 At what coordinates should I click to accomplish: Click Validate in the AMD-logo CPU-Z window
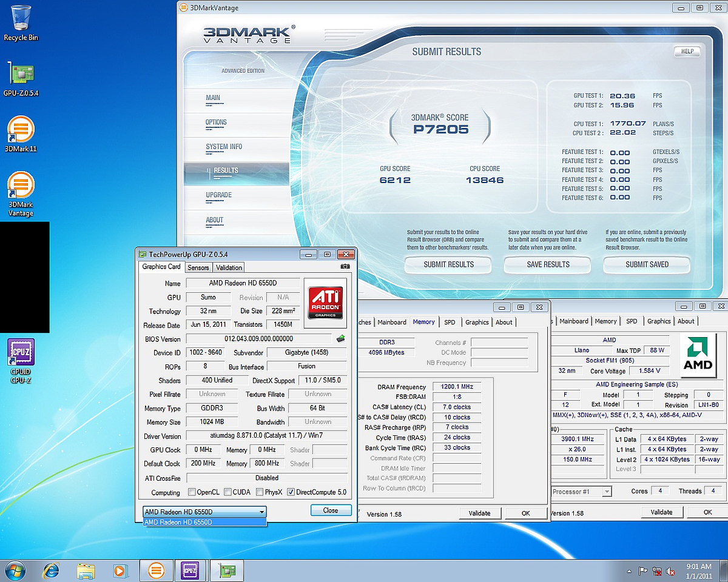661,512
